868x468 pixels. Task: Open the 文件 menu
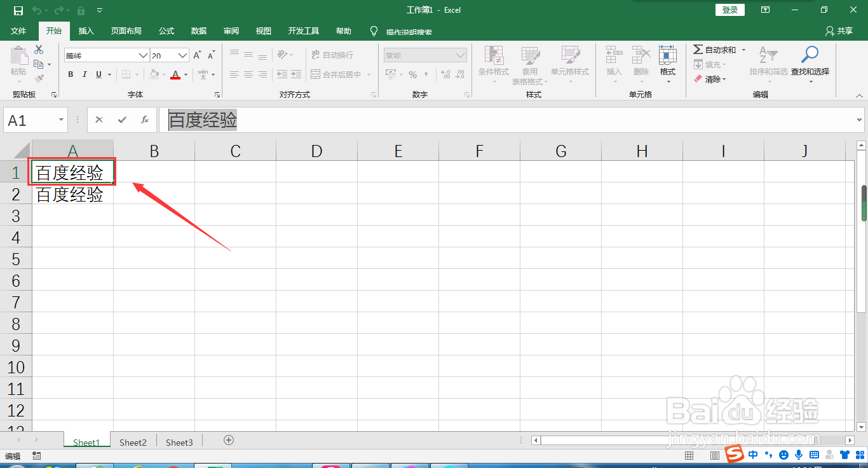point(18,31)
